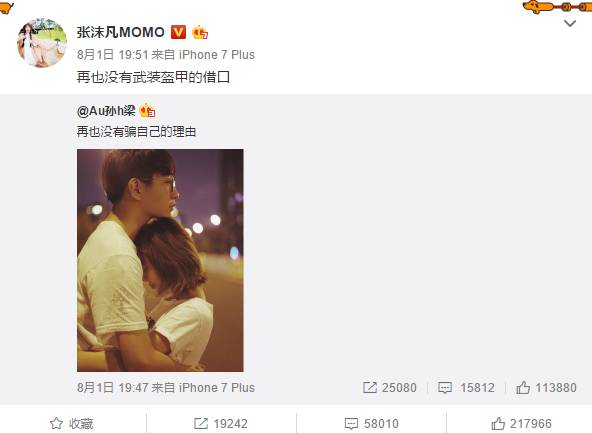592x433 pixels.
Task: Enlarge the couple hugging photo
Action: [x=160, y=260]
